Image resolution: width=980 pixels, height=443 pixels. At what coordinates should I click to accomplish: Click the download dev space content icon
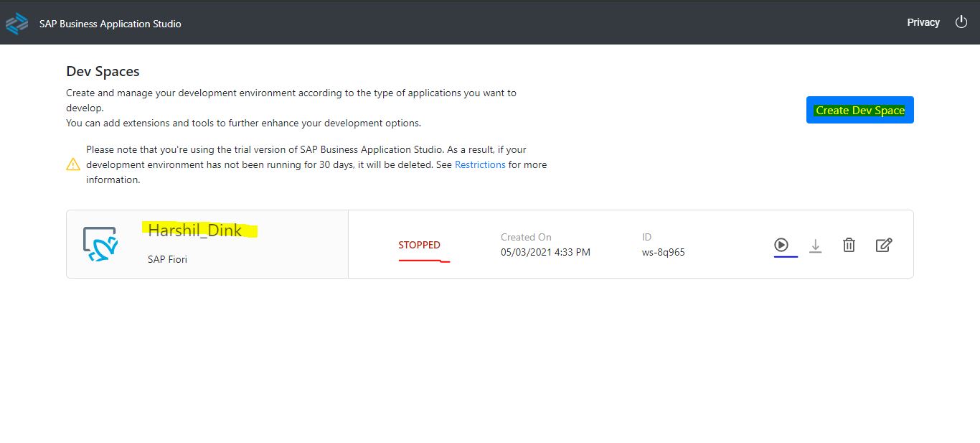pyautogui.click(x=815, y=246)
